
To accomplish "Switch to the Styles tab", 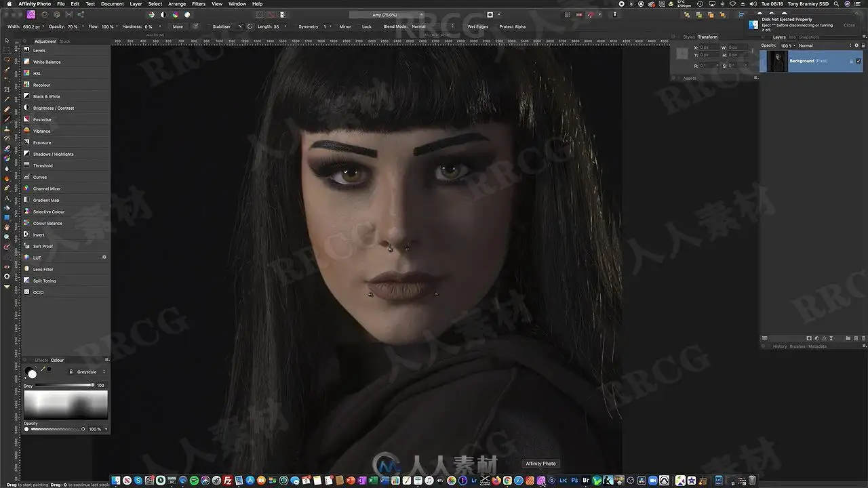I will point(689,37).
